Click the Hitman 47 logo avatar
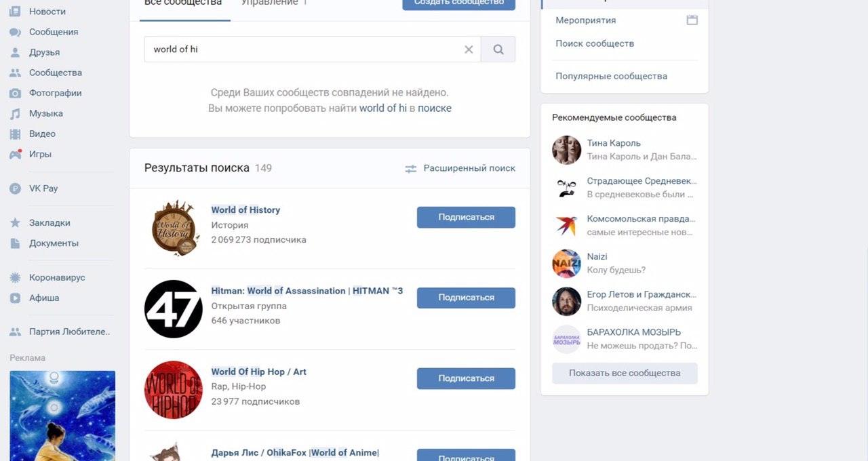Screen dimensions: 868x461 (174, 309)
